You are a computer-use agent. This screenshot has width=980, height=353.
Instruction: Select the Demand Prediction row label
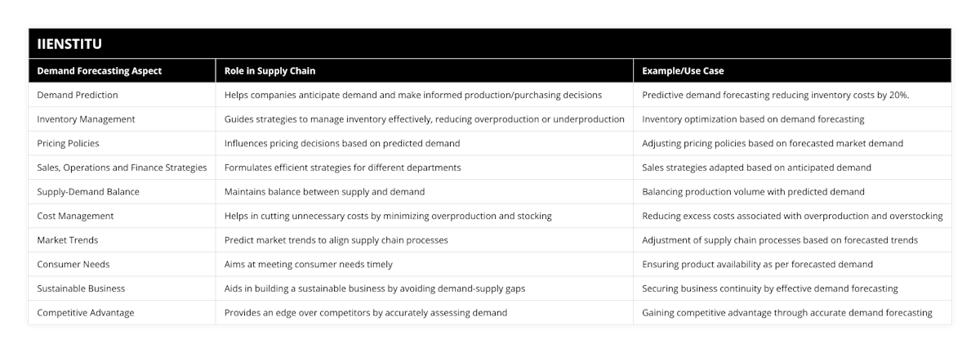click(x=78, y=95)
